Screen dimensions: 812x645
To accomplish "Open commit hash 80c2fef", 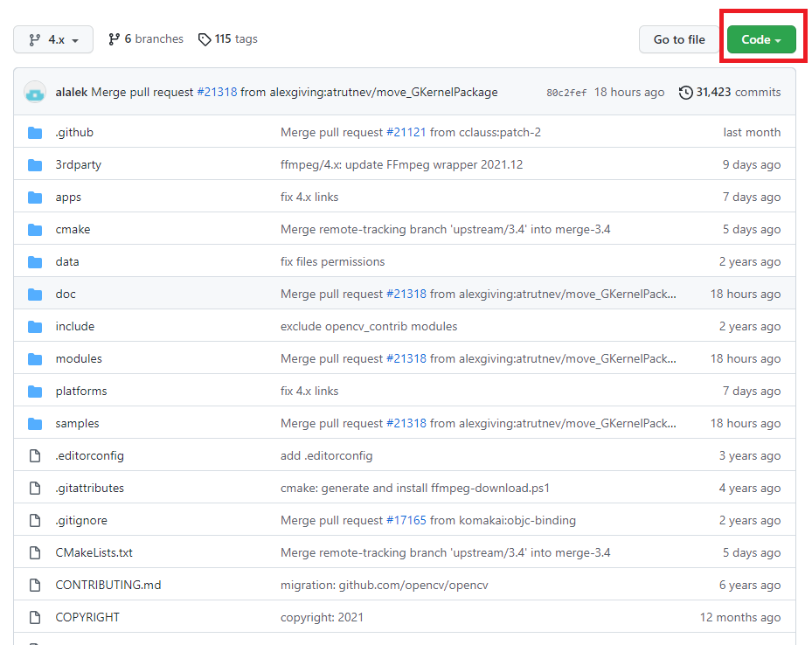I will click(x=566, y=93).
